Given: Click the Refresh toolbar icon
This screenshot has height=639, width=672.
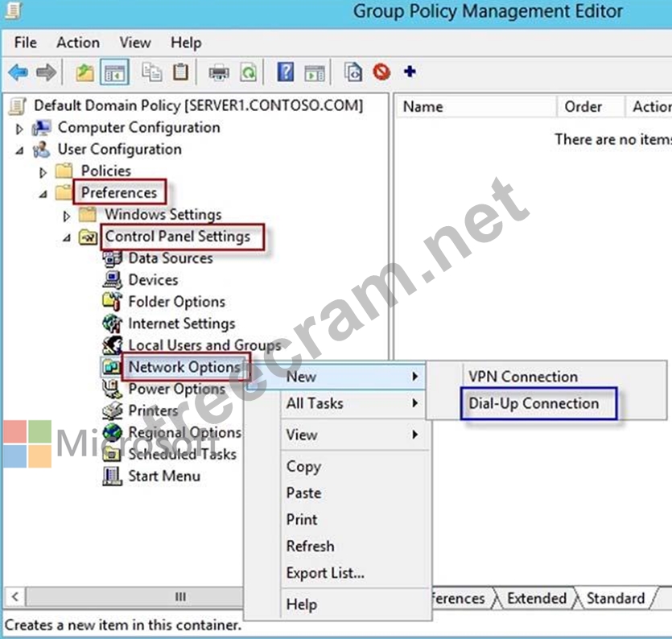Looking at the screenshot, I should pyautogui.click(x=249, y=72).
